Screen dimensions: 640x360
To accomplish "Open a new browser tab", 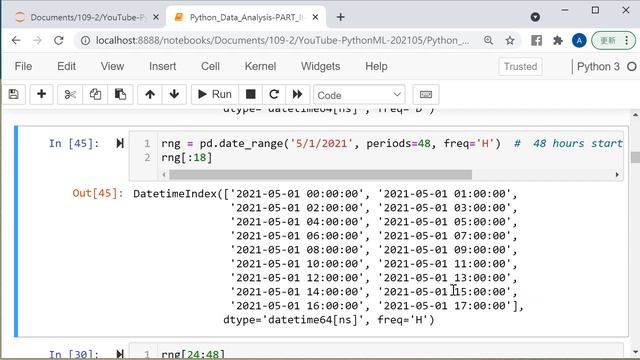I will click(340, 17).
